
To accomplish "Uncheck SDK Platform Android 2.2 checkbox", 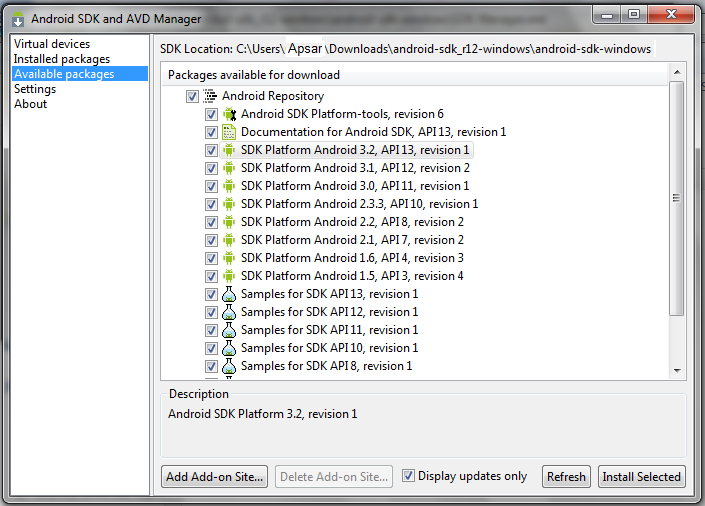I will click(211, 222).
